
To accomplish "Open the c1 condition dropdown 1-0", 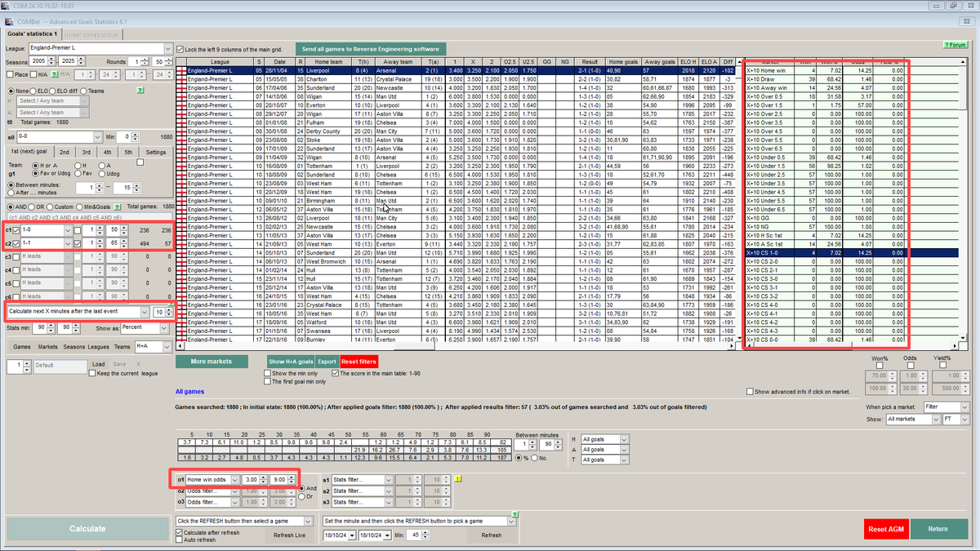I will tap(67, 231).
